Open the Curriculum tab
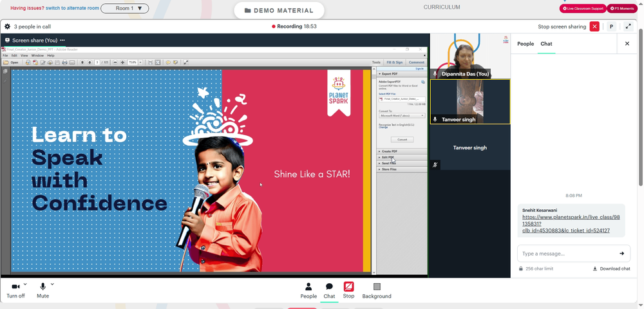The height and width of the screenshot is (309, 644). [x=442, y=7]
